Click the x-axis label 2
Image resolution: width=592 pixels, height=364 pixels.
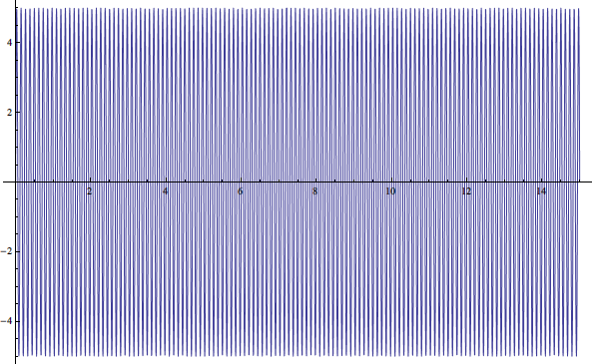tap(90, 191)
